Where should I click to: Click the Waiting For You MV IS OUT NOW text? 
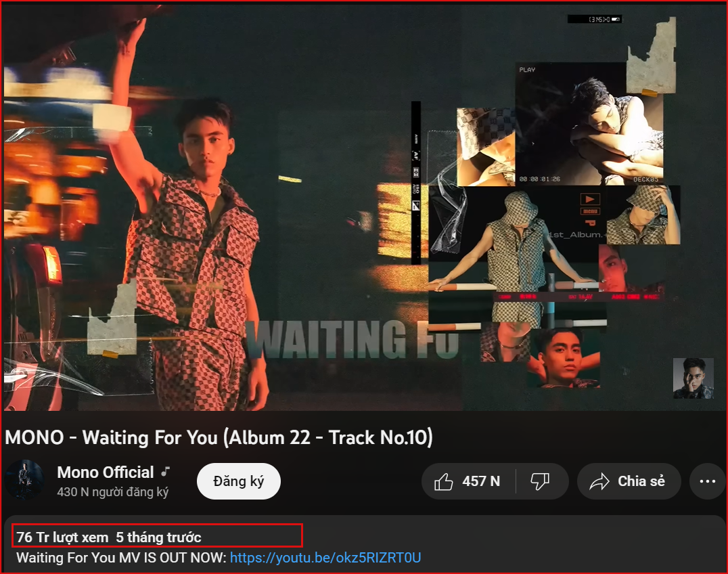[121, 557]
